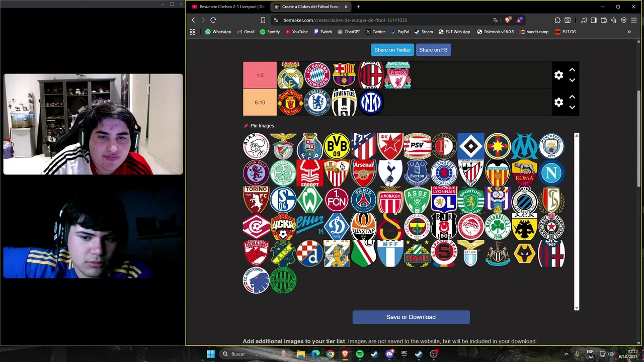Pick the Wolverhampton wolf logo
Viewport: 644px width, 362px height.
pos(525,253)
